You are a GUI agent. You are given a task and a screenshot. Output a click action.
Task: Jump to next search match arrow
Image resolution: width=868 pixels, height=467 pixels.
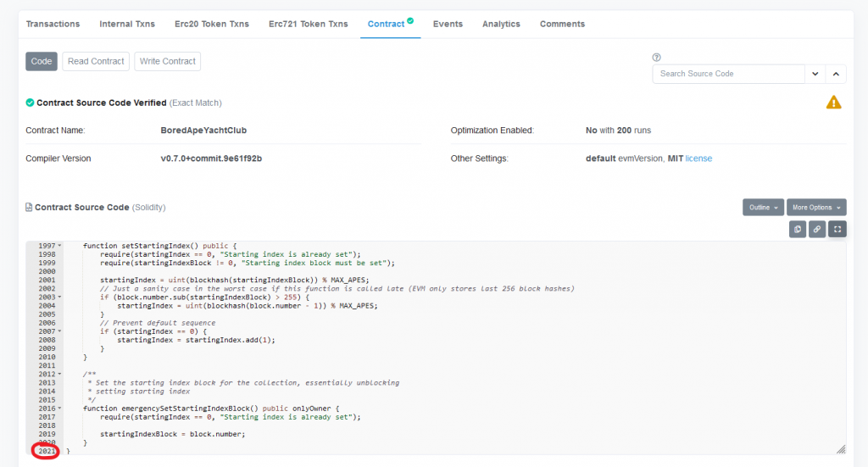coord(815,74)
